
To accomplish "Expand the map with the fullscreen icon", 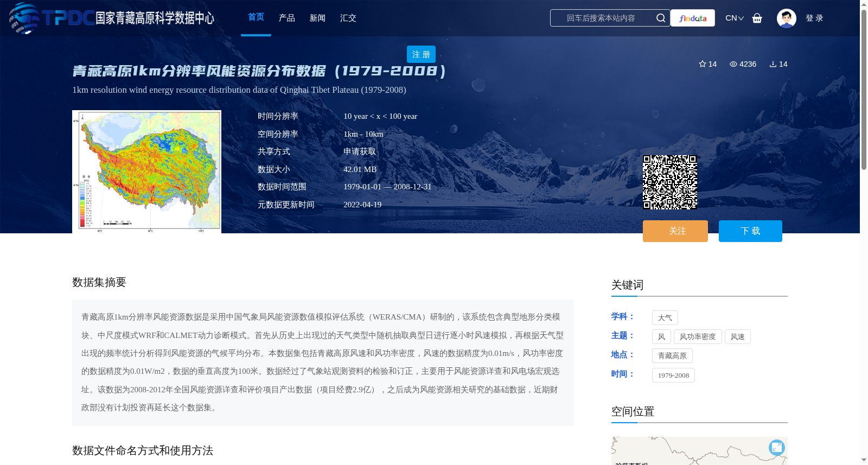I will (x=777, y=447).
